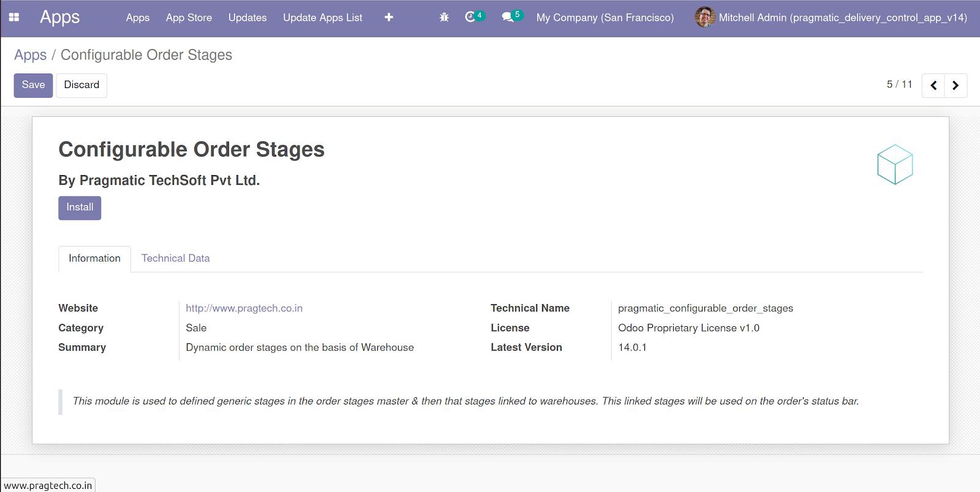980x492 pixels.
Task: Select Update Apps List menu
Action: click(323, 18)
